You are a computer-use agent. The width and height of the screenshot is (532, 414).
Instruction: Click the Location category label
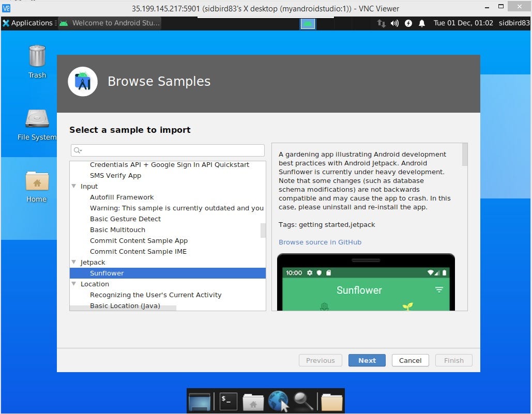pyautogui.click(x=95, y=284)
